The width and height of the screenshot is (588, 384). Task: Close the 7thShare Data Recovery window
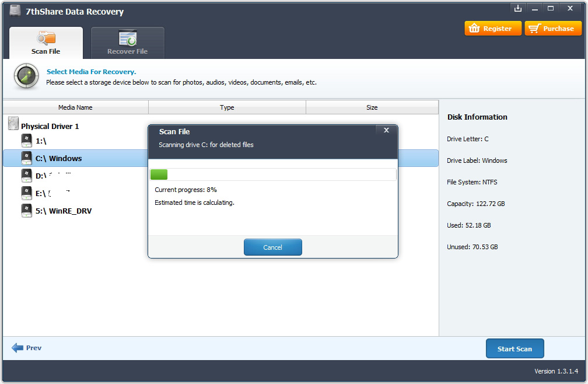(570, 8)
